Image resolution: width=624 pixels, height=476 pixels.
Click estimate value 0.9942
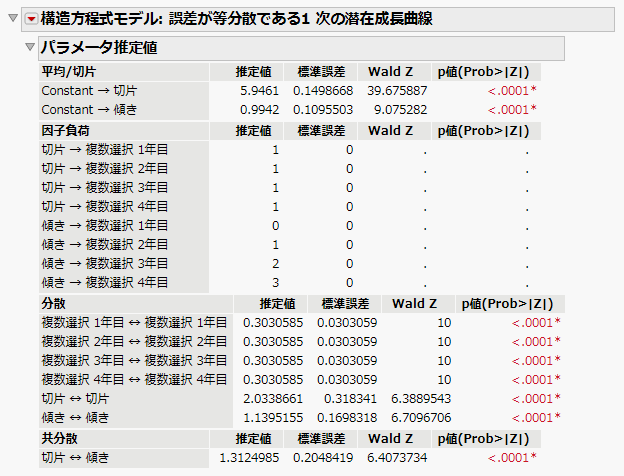(x=259, y=110)
